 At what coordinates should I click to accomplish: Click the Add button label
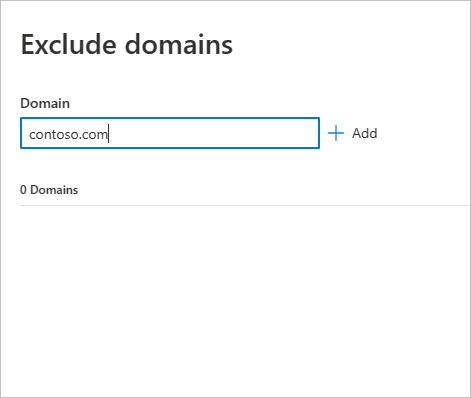pyautogui.click(x=365, y=133)
